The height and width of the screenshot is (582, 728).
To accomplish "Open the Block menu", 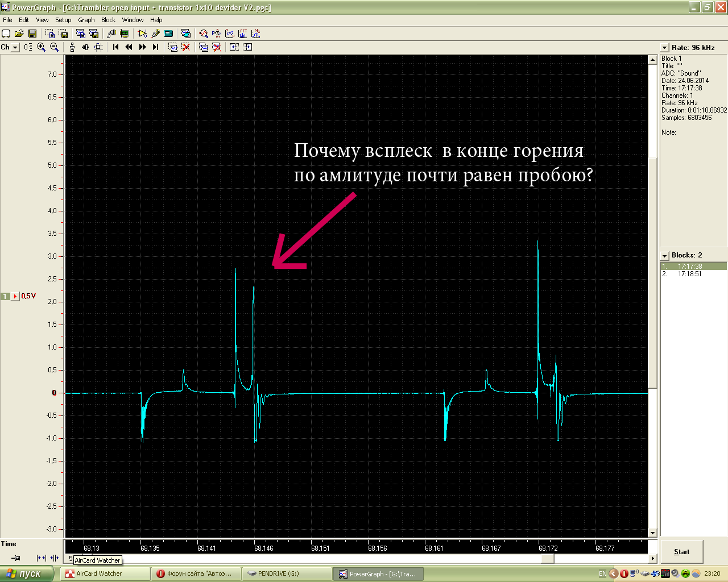I will [108, 20].
